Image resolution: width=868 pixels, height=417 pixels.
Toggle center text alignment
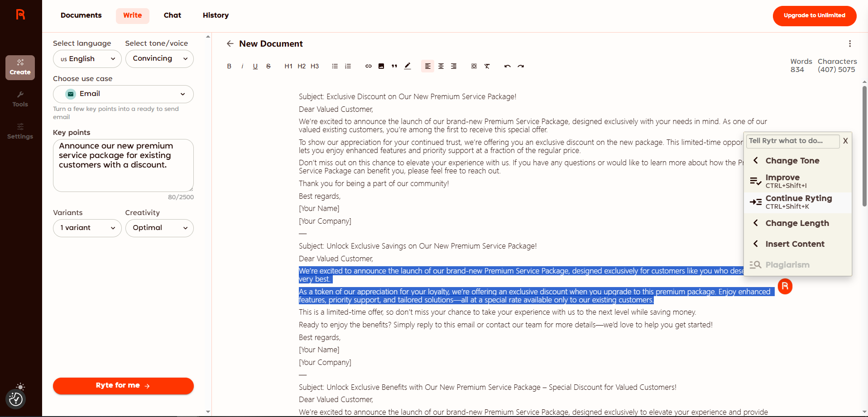[x=441, y=66]
